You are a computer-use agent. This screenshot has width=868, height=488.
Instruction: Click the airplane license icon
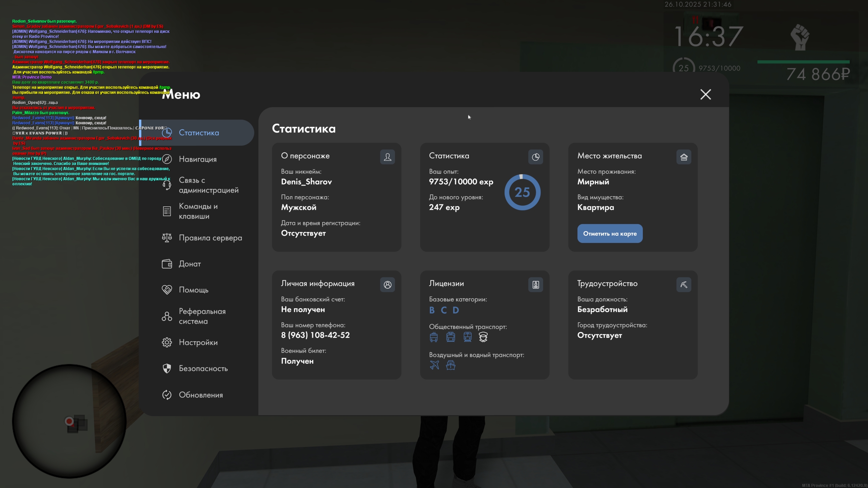pos(434,365)
